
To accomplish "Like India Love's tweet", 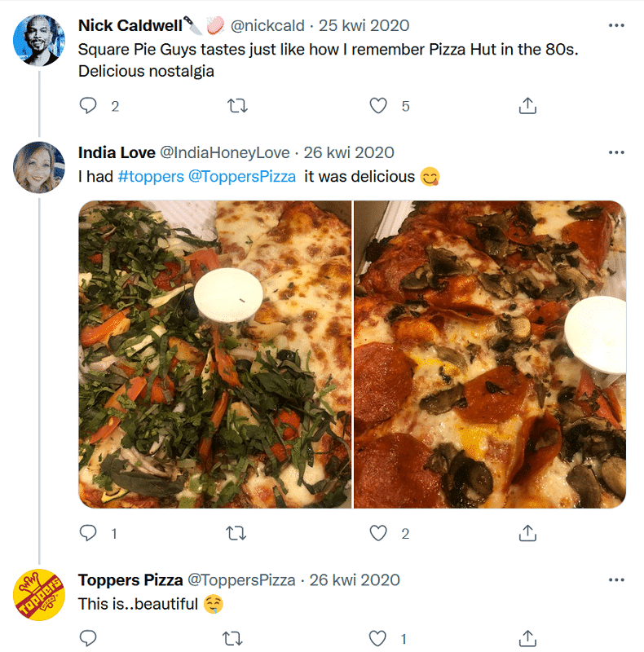I will pos(378,533).
